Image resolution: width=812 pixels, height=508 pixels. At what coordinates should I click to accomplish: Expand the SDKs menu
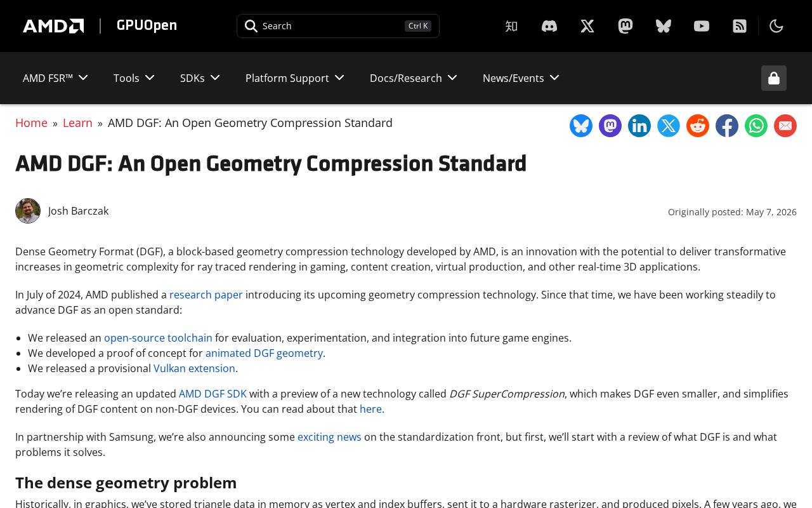(x=200, y=78)
